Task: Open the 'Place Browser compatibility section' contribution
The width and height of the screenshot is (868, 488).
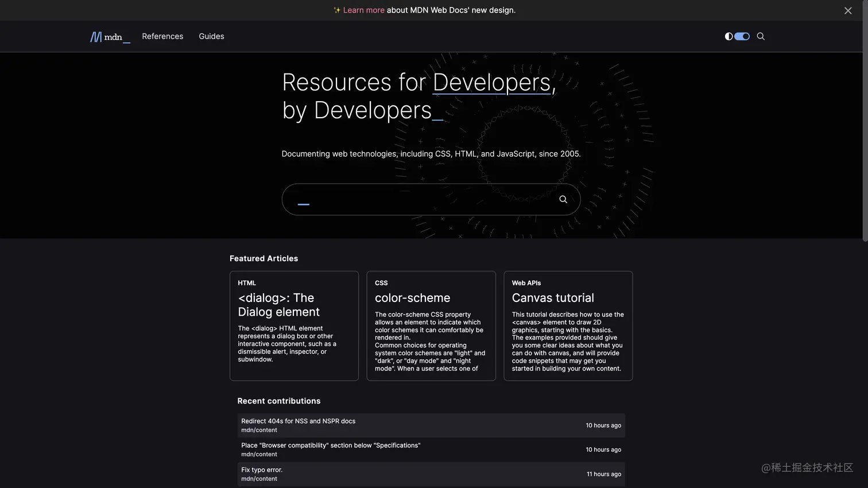Action: [x=331, y=445]
